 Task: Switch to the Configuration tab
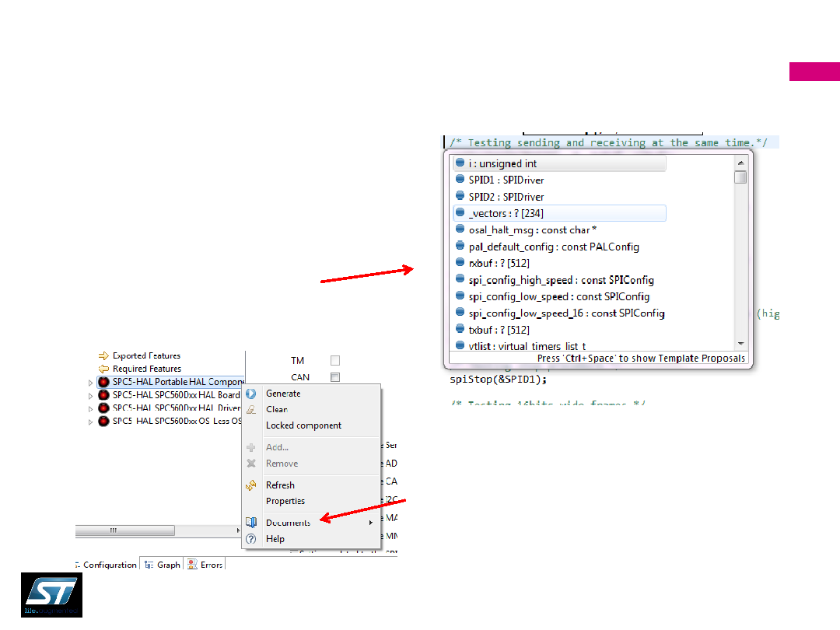(x=106, y=565)
